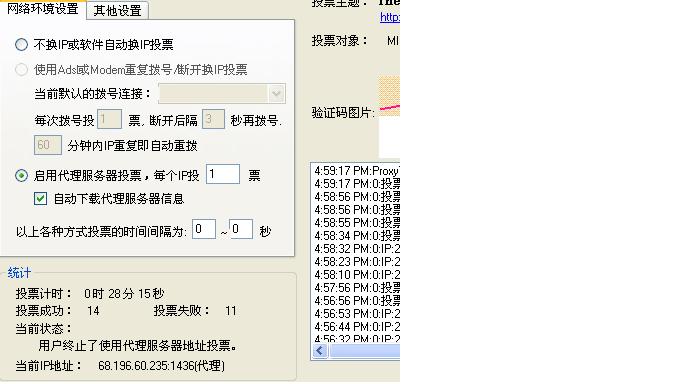This screenshot has height=384, width=683.
Task: Select the 4:58:32 PM IP log entry
Action: (x=357, y=249)
